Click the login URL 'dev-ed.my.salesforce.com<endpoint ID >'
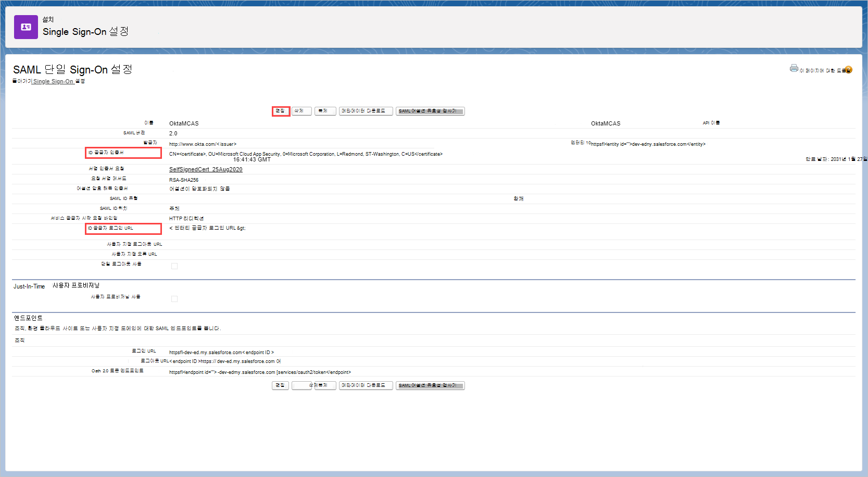868x477 pixels. 221,353
